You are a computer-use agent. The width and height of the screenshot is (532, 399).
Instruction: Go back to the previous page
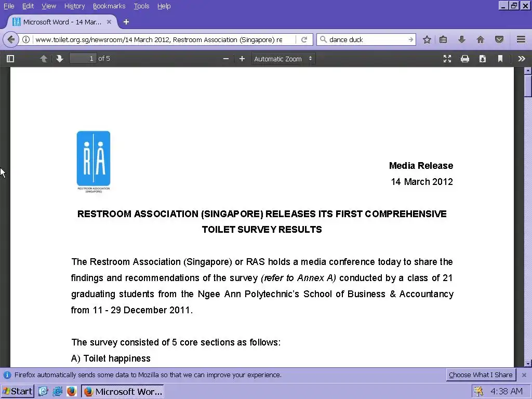[x=11, y=39]
